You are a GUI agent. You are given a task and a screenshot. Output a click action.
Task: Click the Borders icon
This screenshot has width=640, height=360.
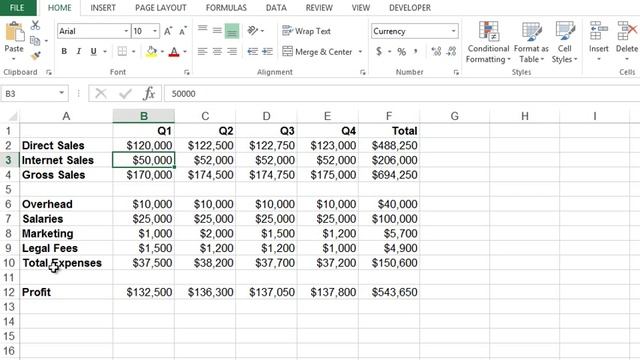coord(122,51)
